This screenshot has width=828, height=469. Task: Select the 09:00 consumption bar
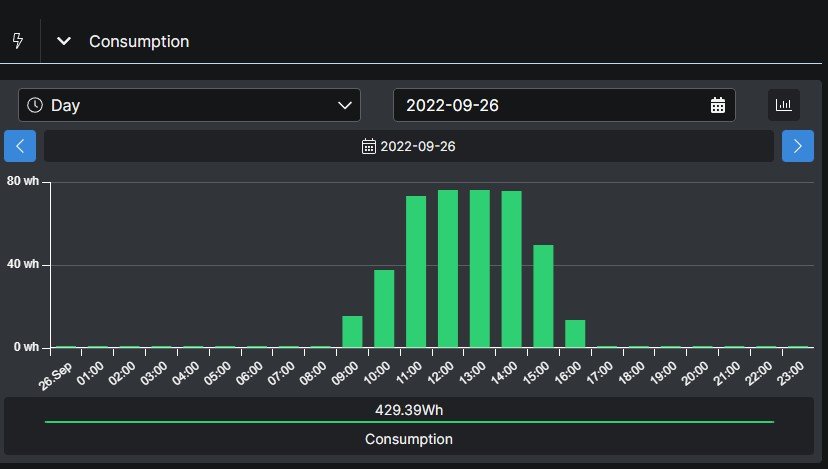pyautogui.click(x=352, y=332)
